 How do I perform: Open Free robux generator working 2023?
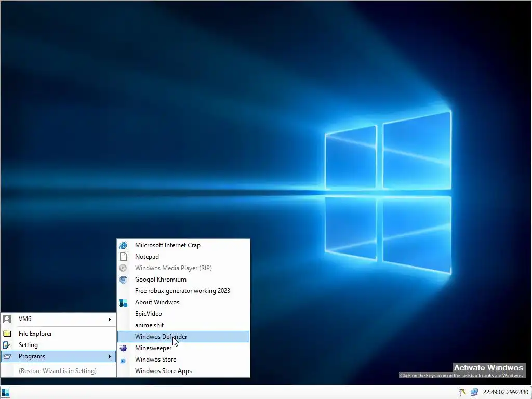point(183,291)
